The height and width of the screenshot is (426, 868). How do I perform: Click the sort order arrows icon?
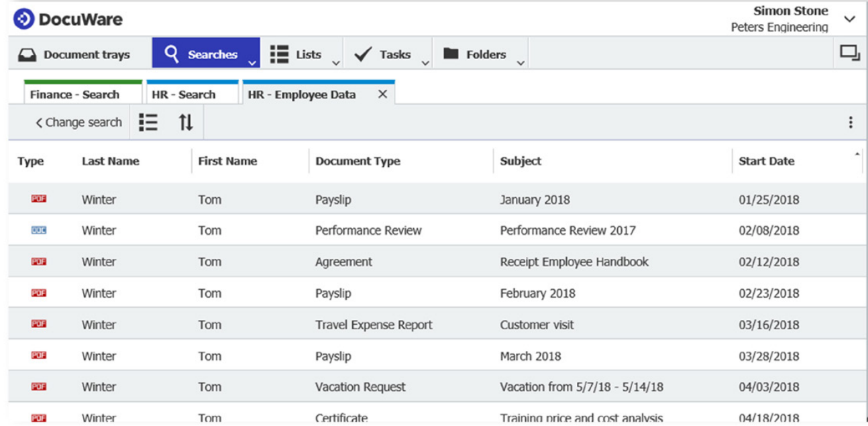coord(186,122)
